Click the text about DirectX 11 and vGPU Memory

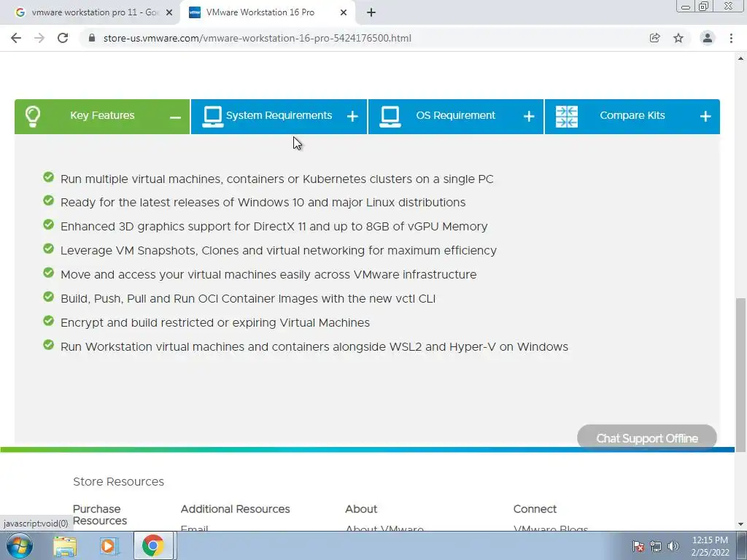(x=274, y=226)
